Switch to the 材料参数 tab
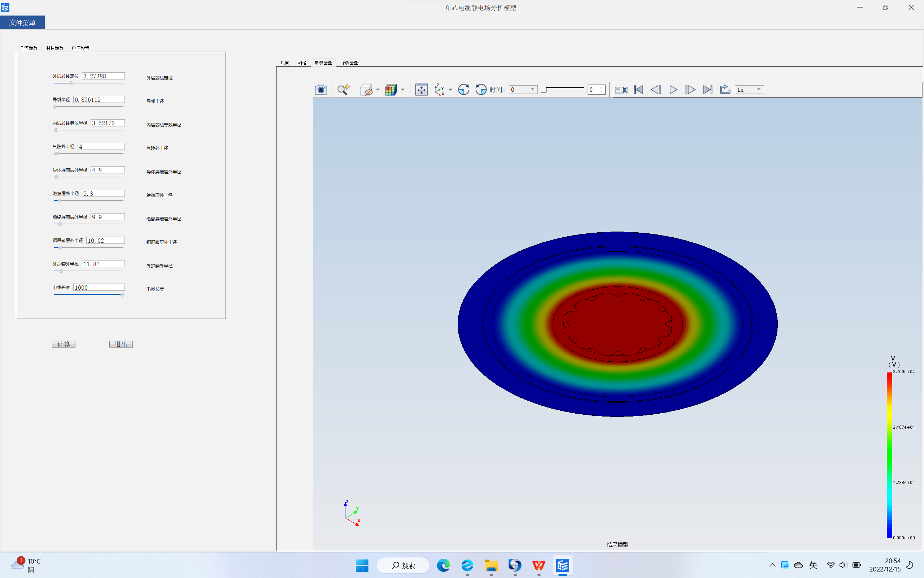The image size is (924, 578). [55, 48]
